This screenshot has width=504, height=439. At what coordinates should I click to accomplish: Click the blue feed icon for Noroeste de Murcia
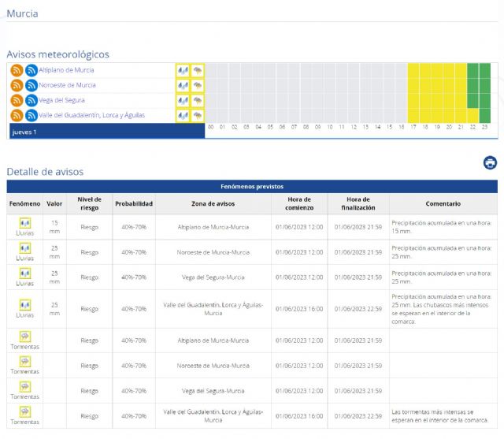[31, 85]
